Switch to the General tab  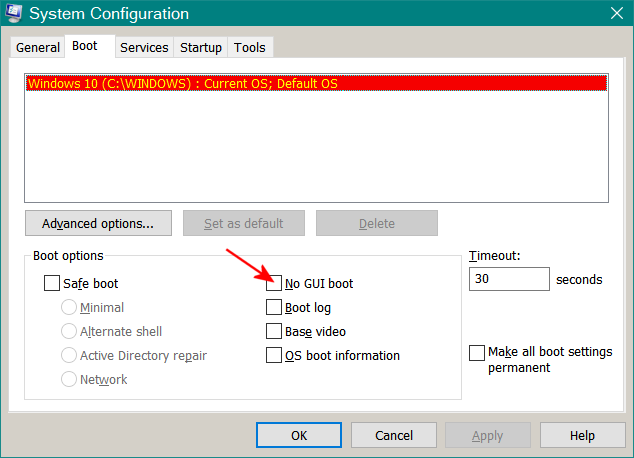click(38, 47)
